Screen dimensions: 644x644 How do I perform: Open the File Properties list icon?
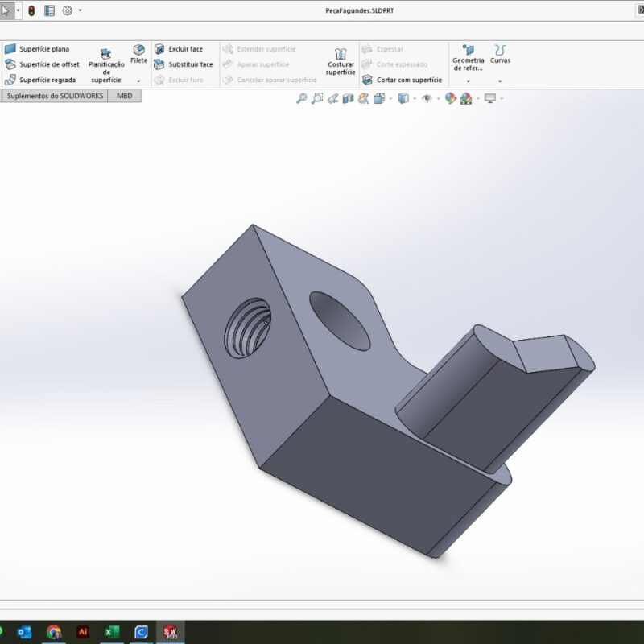[49, 10]
